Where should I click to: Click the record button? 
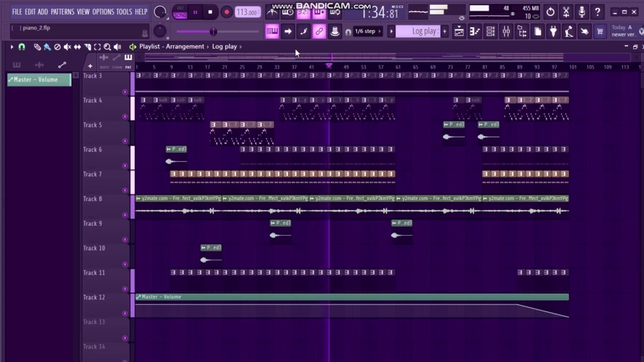pos(226,12)
